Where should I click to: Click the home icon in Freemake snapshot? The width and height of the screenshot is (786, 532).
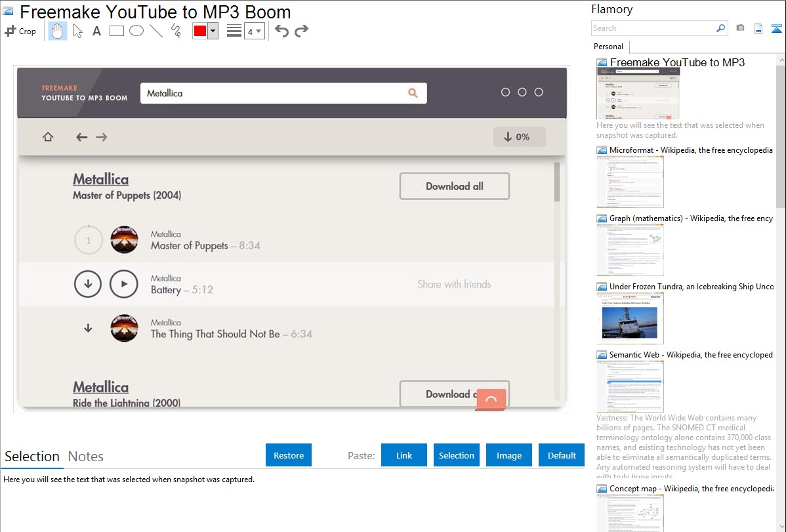(x=48, y=137)
